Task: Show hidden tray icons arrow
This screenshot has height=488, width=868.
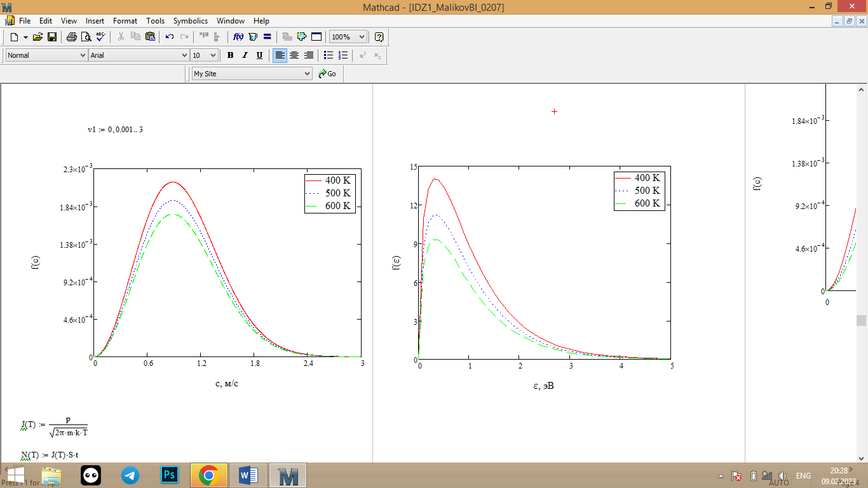Action: pos(721,476)
